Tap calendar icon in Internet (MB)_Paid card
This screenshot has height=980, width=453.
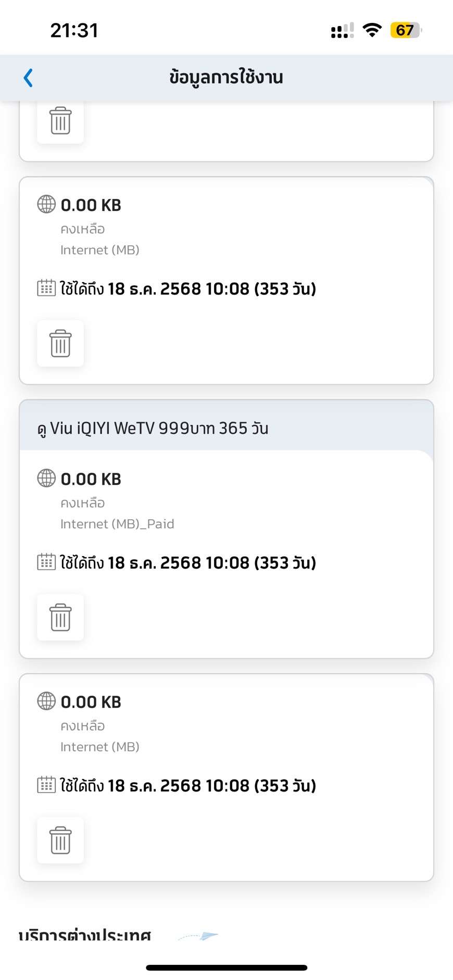(x=46, y=562)
